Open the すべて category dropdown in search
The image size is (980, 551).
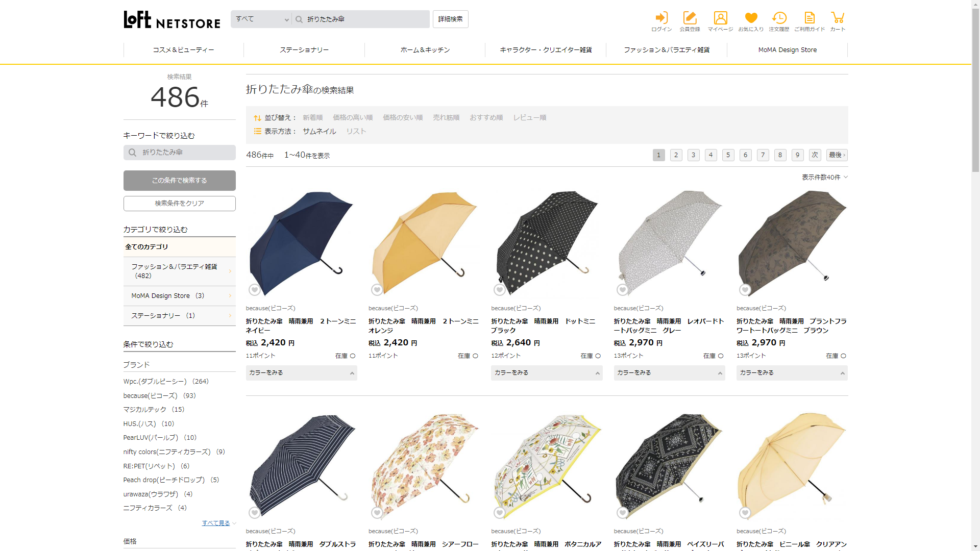pyautogui.click(x=261, y=19)
